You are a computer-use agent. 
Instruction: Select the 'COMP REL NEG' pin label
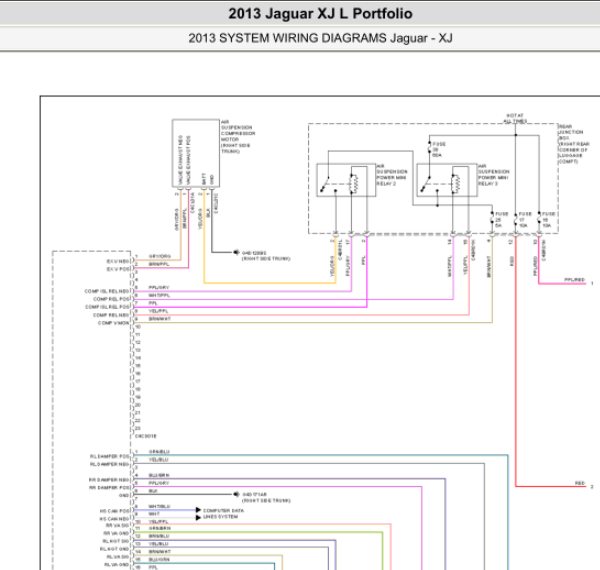pos(111,315)
